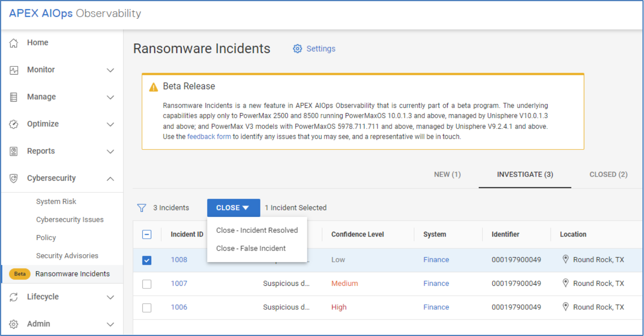The width and height of the screenshot is (644, 336).
Task: Open Finance system link in row 1006
Action: pyautogui.click(x=436, y=307)
